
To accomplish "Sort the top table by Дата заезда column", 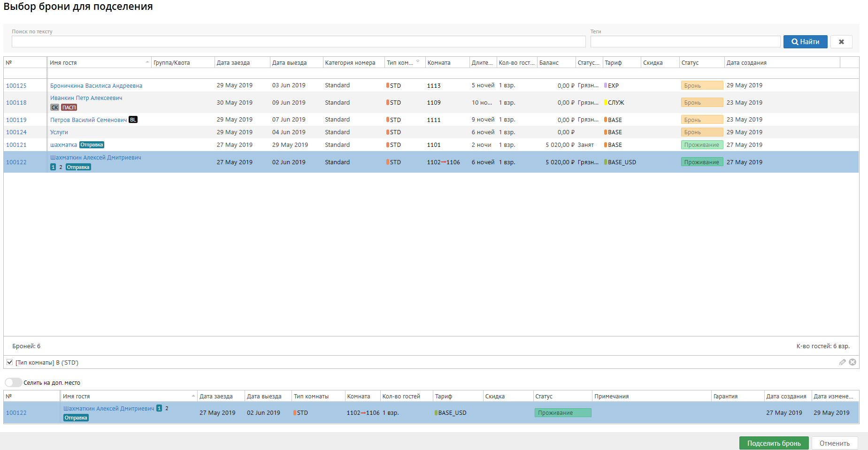I will (x=241, y=62).
